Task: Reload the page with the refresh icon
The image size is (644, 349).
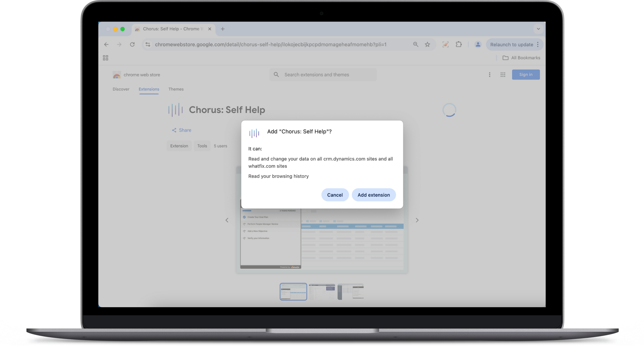Action: click(132, 45)
